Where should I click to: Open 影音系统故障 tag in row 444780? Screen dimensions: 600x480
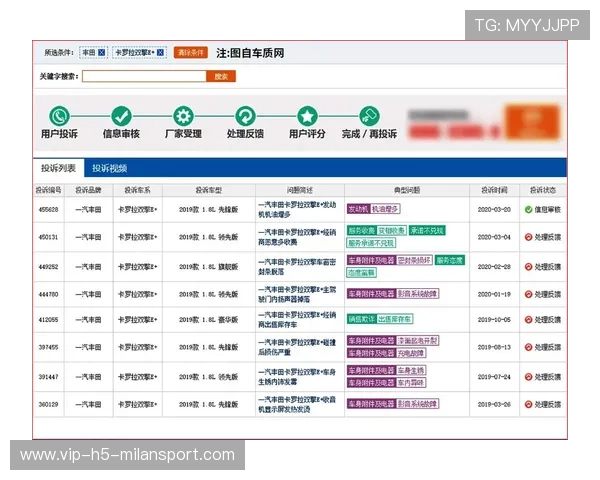pos(417,294)
